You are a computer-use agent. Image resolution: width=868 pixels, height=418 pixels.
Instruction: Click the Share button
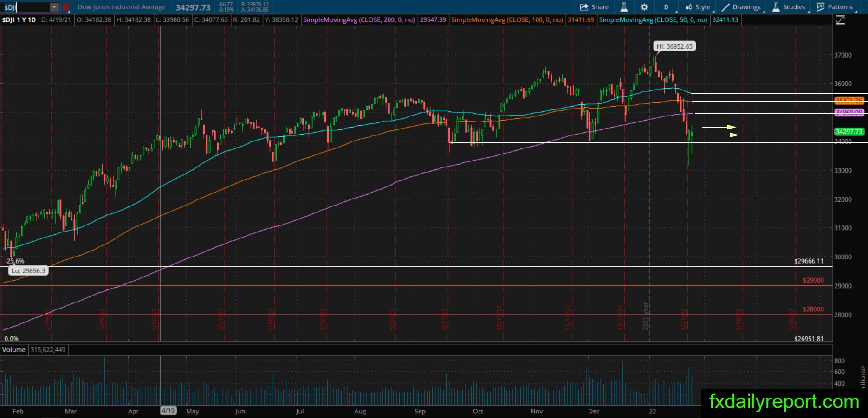(594, 7)
